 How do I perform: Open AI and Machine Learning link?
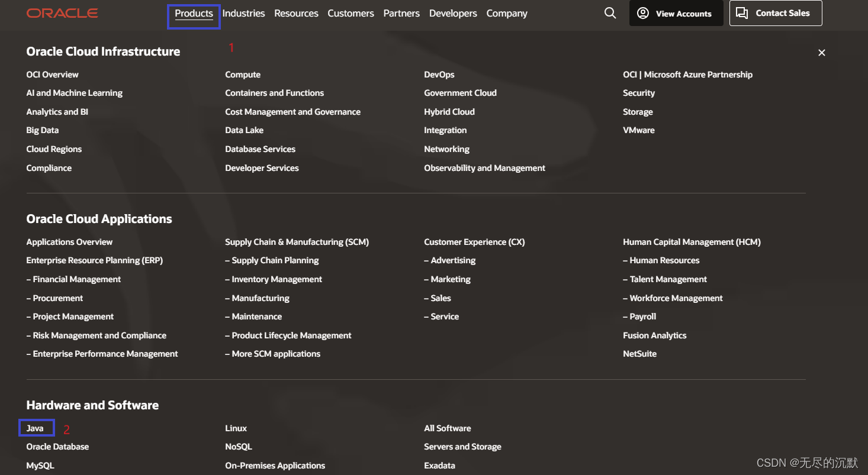(74, 93)
